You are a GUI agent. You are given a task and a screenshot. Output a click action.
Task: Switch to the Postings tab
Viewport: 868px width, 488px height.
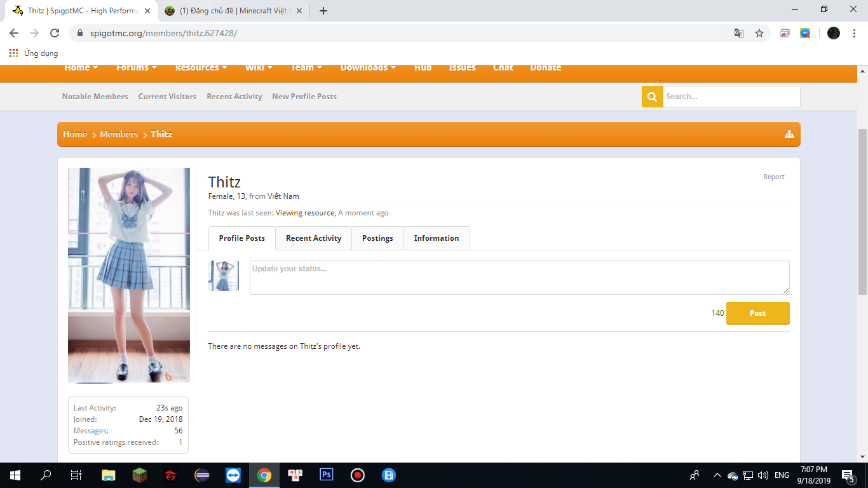click(377, 238)
